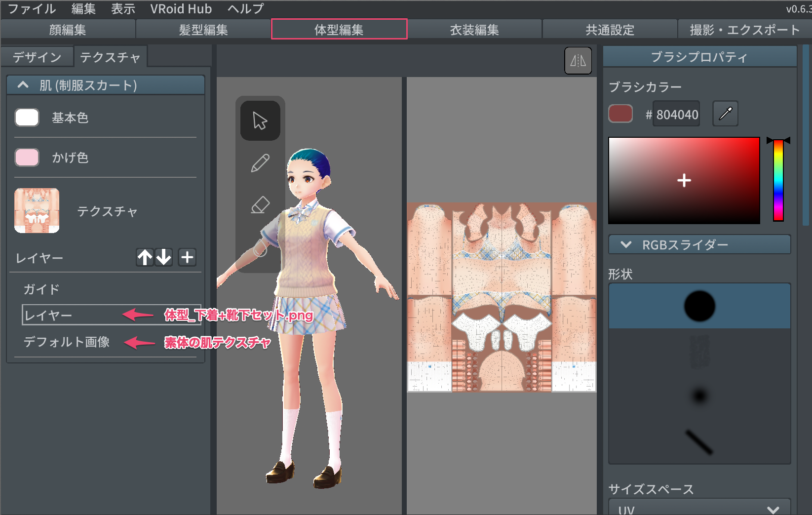Click the brush color swatch preview
This screenshot has width=812, height=515.
(620, 114)
